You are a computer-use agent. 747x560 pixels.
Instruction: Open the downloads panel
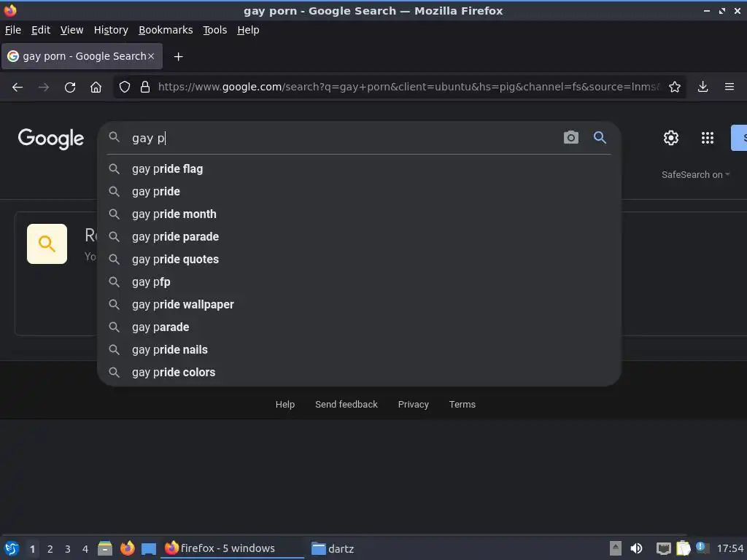(703, 87)
